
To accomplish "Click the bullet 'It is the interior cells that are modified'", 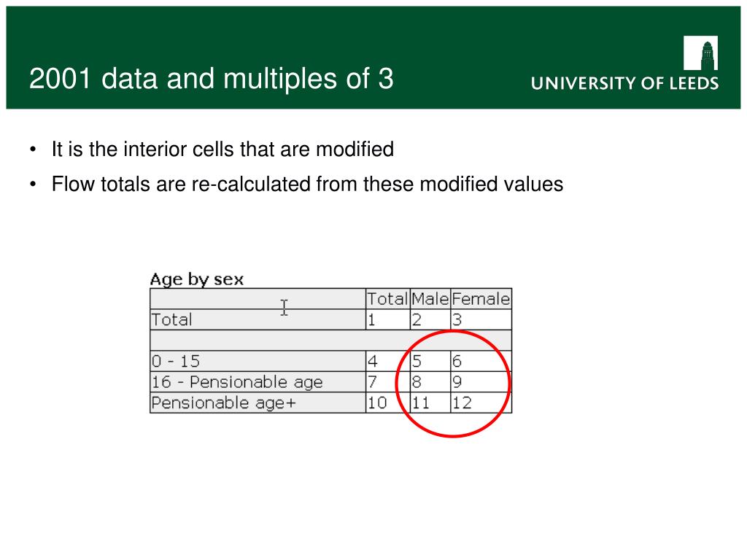I will point(222,149).
